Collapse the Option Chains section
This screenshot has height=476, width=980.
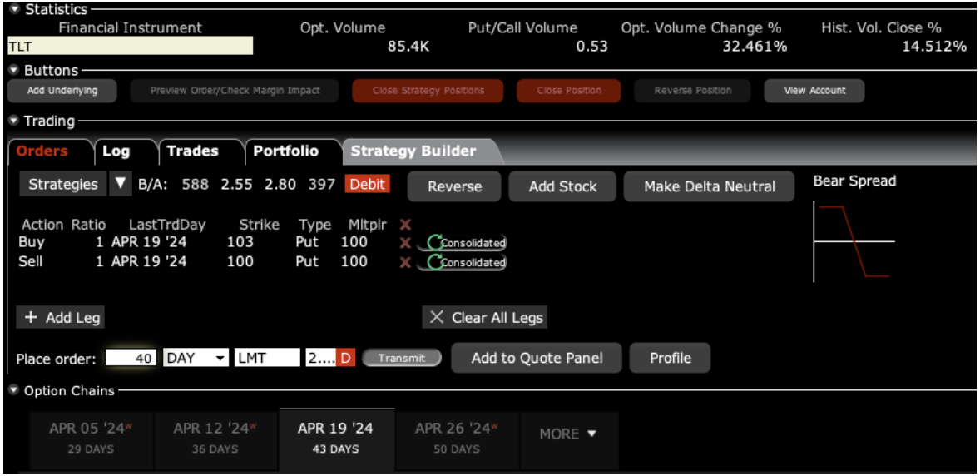click(x=14, y=390)
